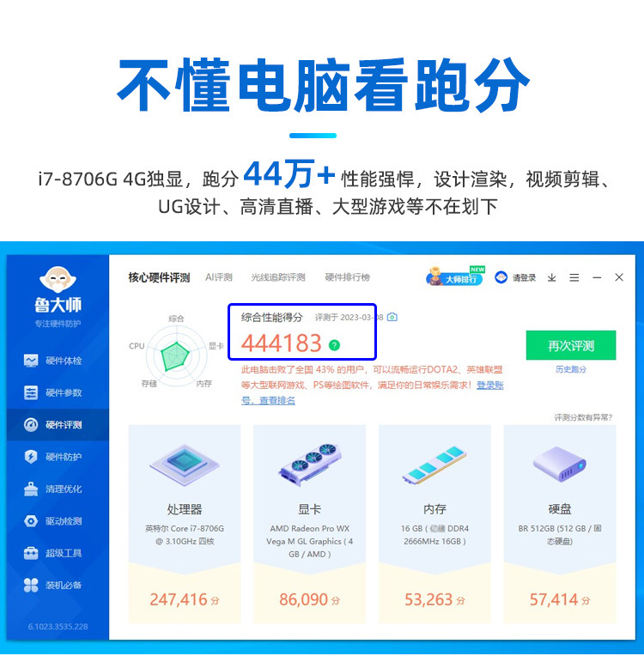Open 超级工具 toolbox
This screenshot has width=644, height=656.
[52, 553]
